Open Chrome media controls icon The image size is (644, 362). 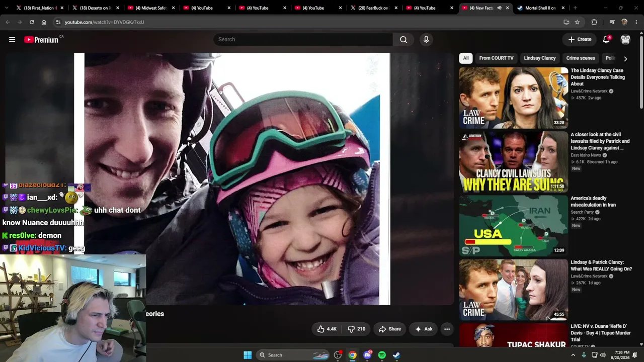[x=612, y=22]
